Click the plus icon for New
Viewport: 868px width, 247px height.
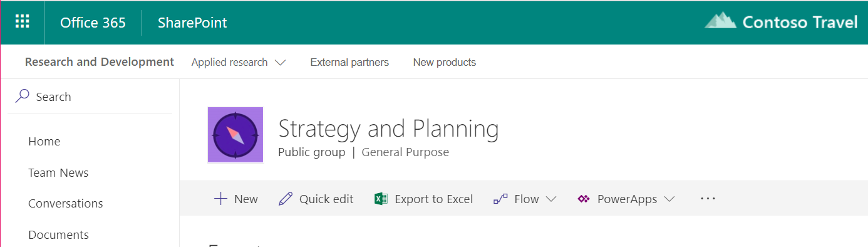tap(220, 199)
